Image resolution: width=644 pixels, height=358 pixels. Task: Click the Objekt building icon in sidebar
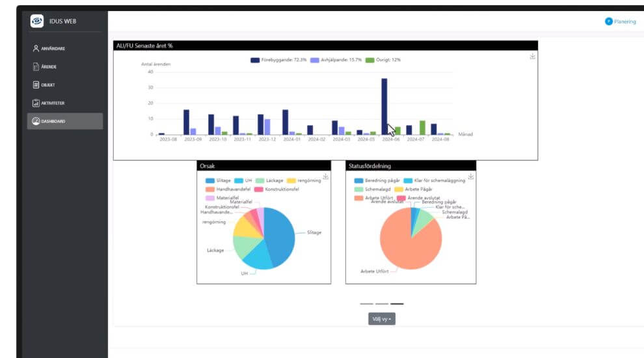tap(36, 85)
